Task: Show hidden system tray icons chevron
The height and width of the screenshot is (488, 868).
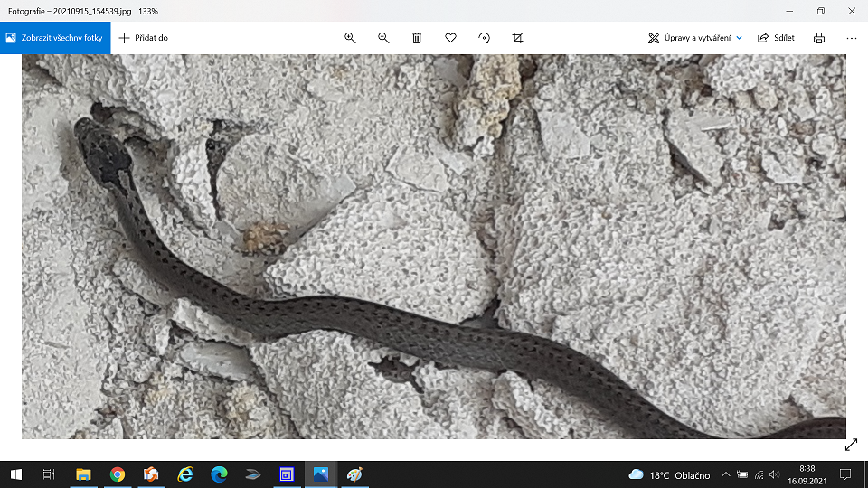Action: [x=725, y=474]
